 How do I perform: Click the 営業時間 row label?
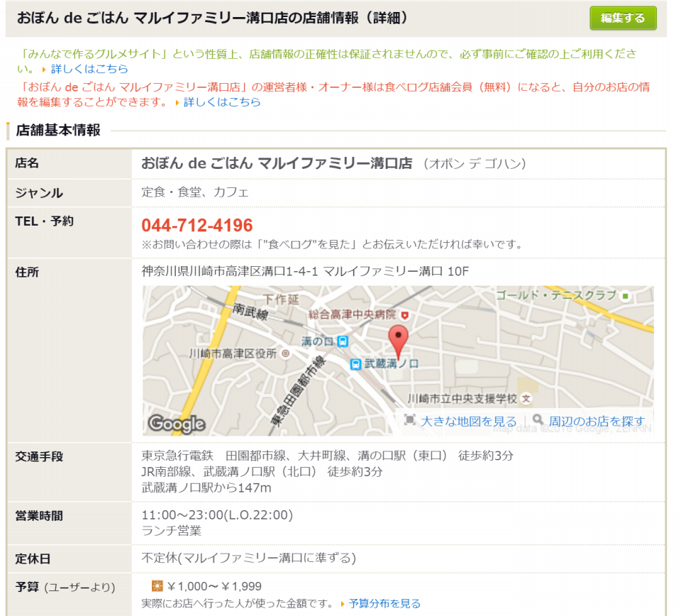click(39, 516)
